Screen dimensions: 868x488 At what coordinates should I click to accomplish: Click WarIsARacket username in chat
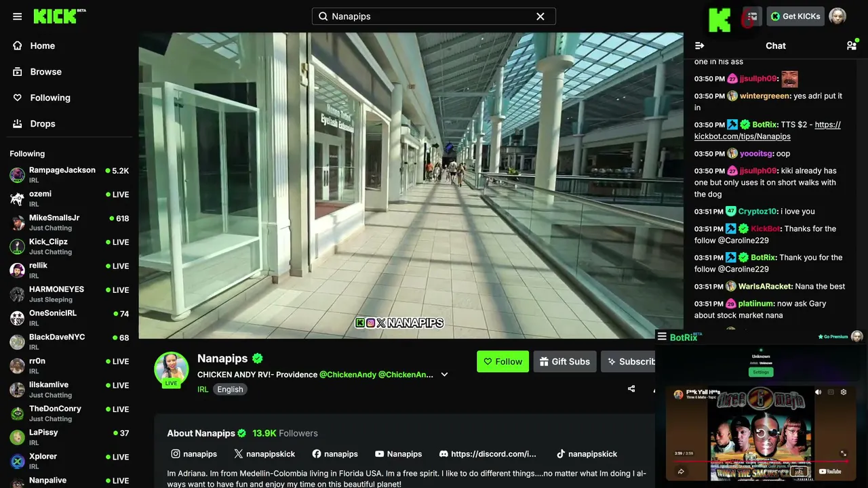pyautogui.click(x=765, y=287)
